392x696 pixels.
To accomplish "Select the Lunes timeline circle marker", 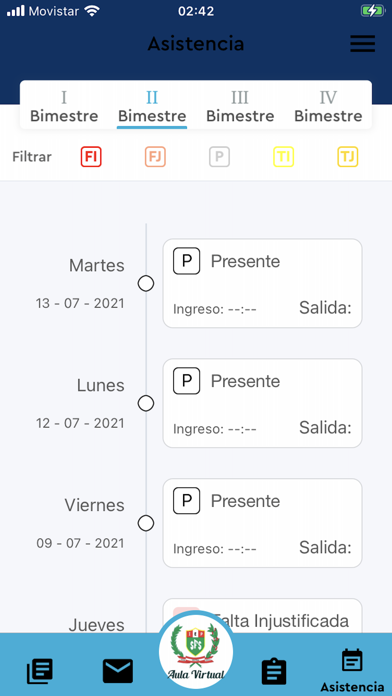I will (x=146, y=403).
